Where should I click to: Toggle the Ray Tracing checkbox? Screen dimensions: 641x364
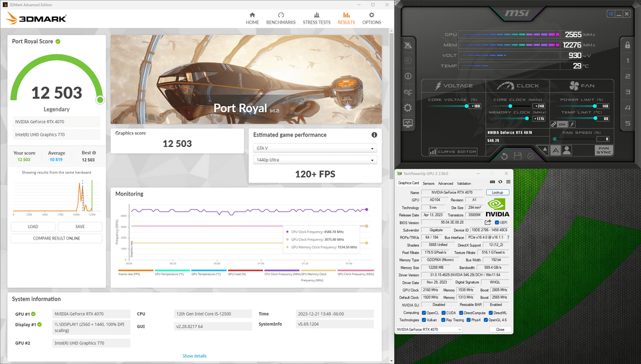point(443,320)
